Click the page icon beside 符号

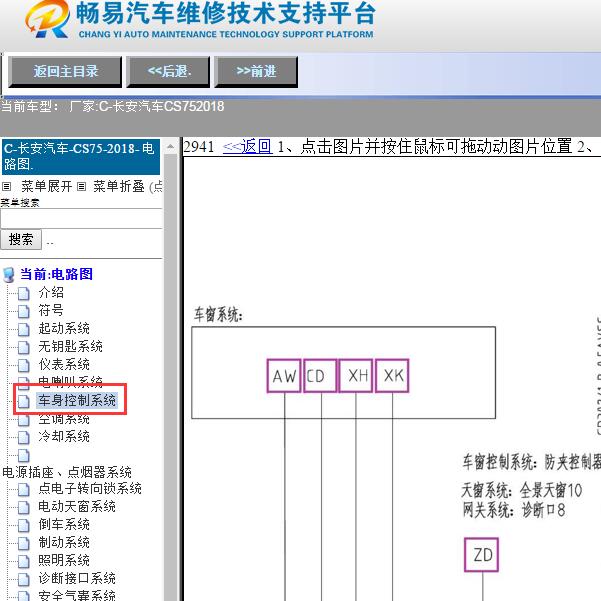coord(24,312)
